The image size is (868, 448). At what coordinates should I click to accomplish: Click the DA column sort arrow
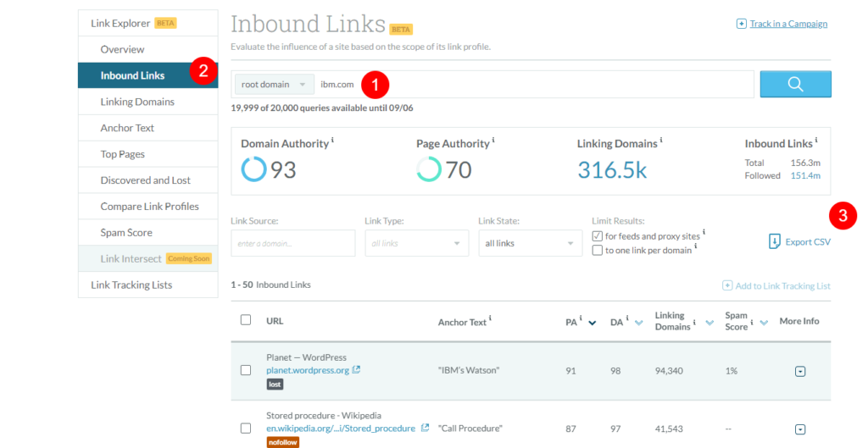click(637, 322)
